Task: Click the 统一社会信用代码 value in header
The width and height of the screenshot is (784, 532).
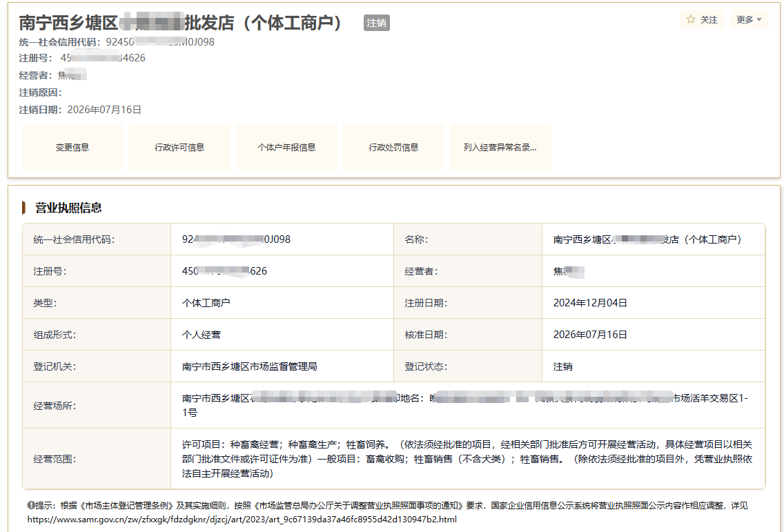Action: [160, 42]
